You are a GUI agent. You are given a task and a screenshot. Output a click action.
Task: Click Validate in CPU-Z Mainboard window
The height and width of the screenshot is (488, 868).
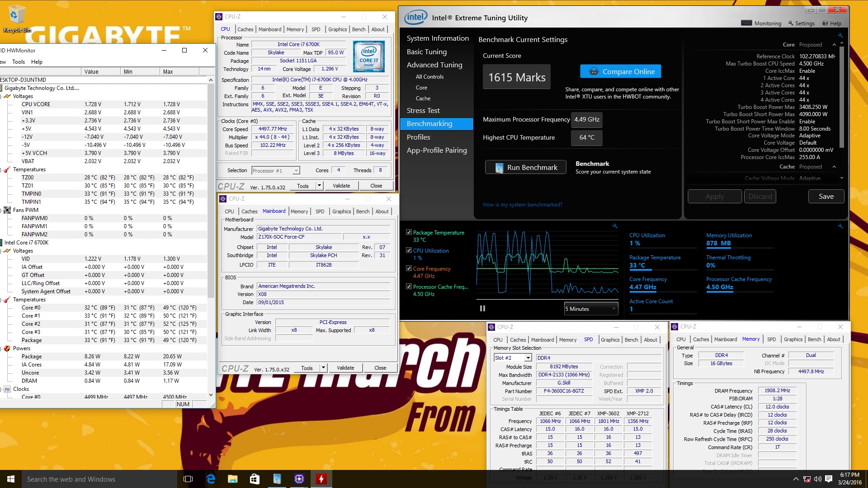point(345,368)
